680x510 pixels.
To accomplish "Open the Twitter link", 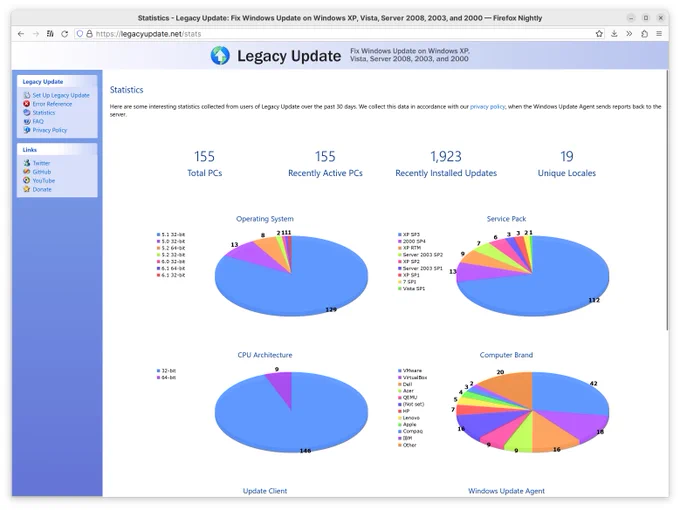I will [x=41, y=163].
